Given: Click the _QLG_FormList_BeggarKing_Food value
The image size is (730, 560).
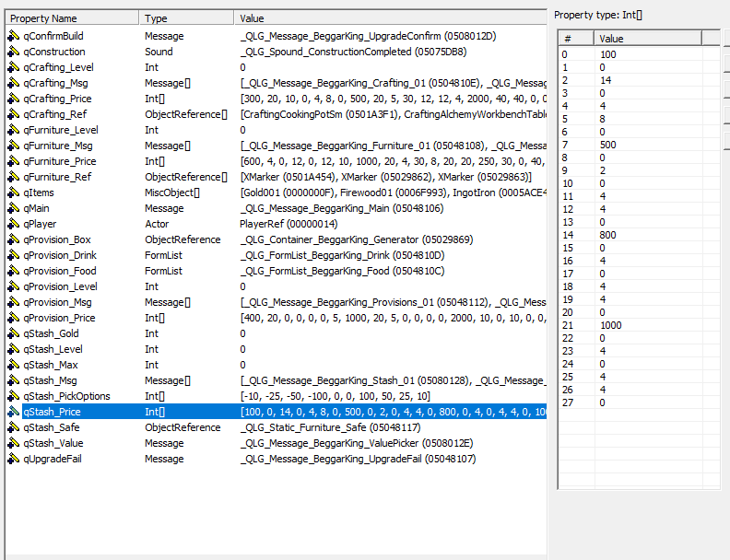Looking at the screenshot, I should (x=342, y=271).
